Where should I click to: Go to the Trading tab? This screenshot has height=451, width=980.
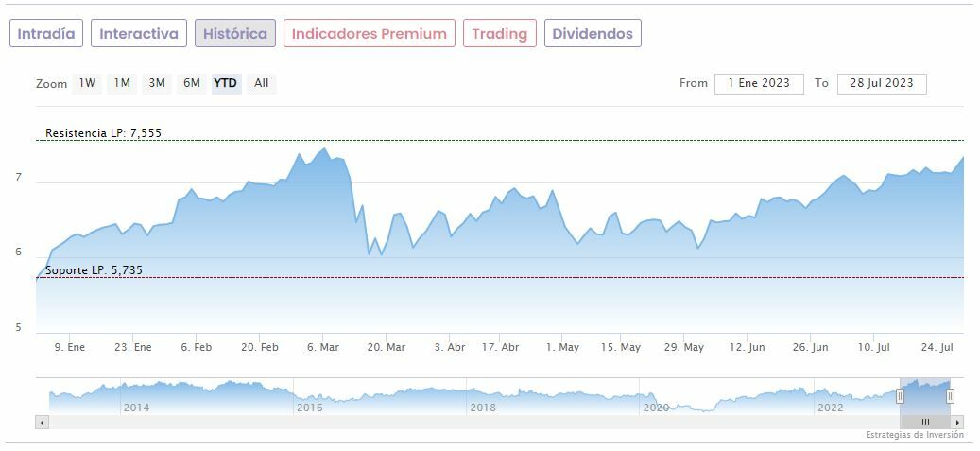[499, 33]
